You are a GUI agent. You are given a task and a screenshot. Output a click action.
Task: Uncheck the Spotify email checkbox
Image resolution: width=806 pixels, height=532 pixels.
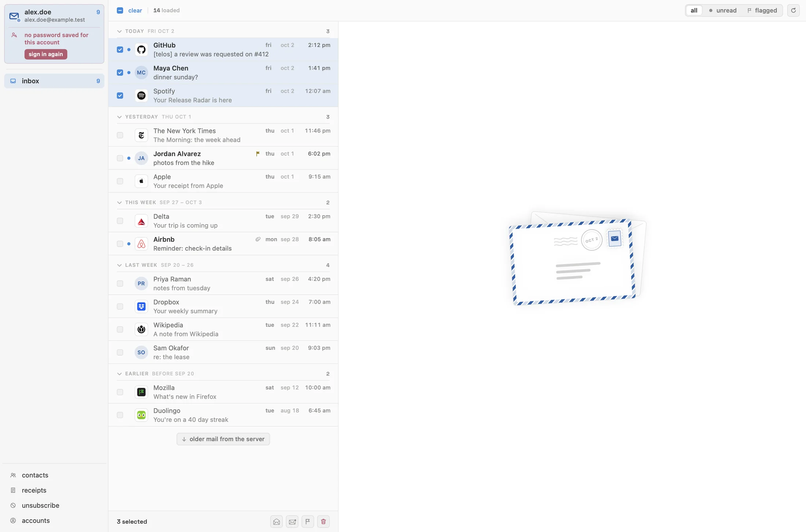point(120,96)
